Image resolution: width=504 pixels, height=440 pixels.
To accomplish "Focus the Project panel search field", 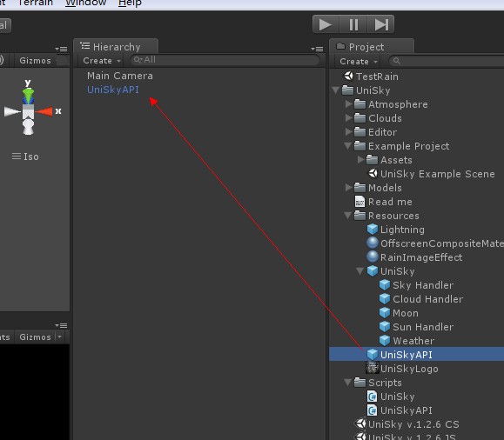I will tap(447, 61).
